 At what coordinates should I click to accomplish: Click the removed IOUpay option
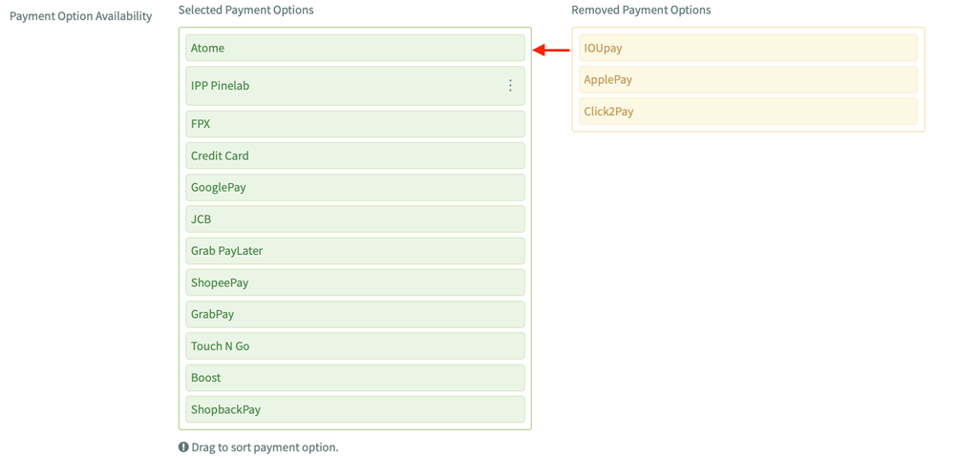pyautogui.click(x=748, y=48)
